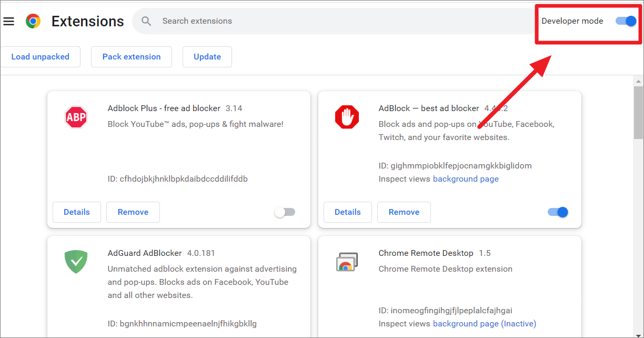Image resolution: width=644 pixels, height=338 pixels.
Task: Click AdGuard AdBlocker extension name
Action: [145, 253]
